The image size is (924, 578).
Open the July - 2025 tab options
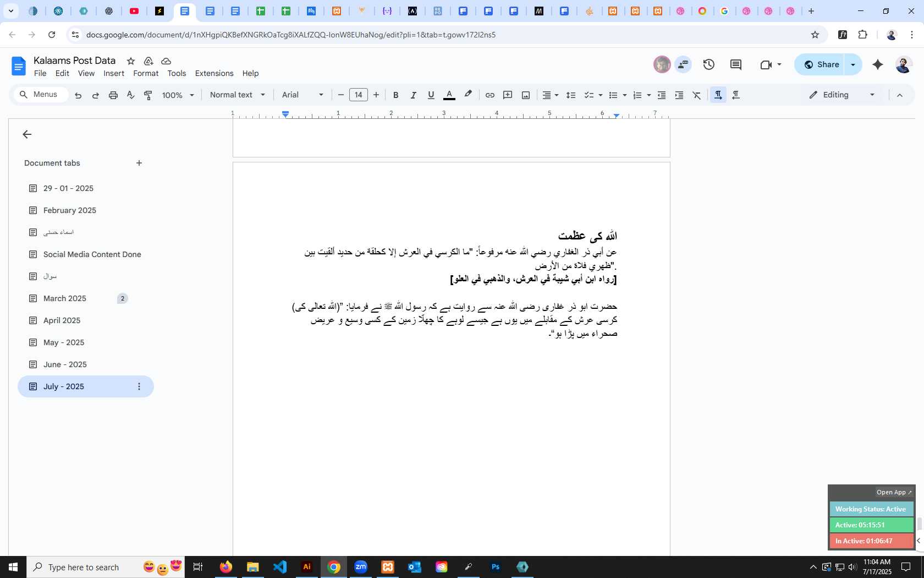pyautogui.click(x=139, y=386)
